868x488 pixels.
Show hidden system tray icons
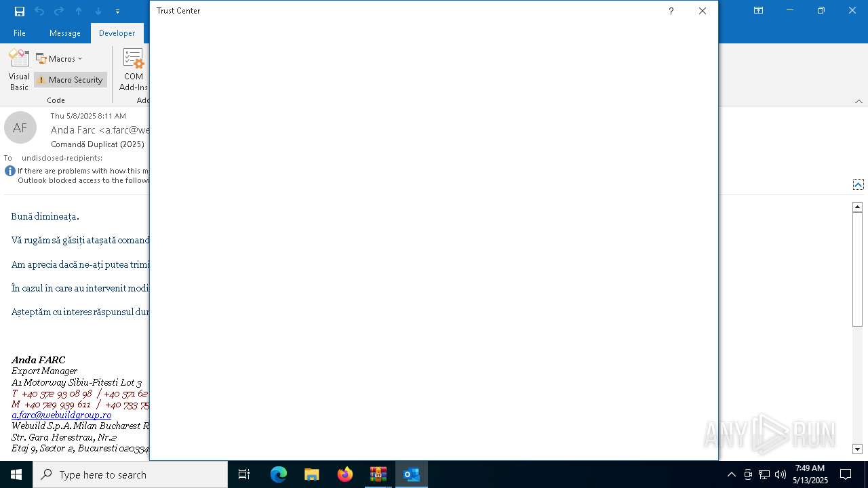click(731, 474)
